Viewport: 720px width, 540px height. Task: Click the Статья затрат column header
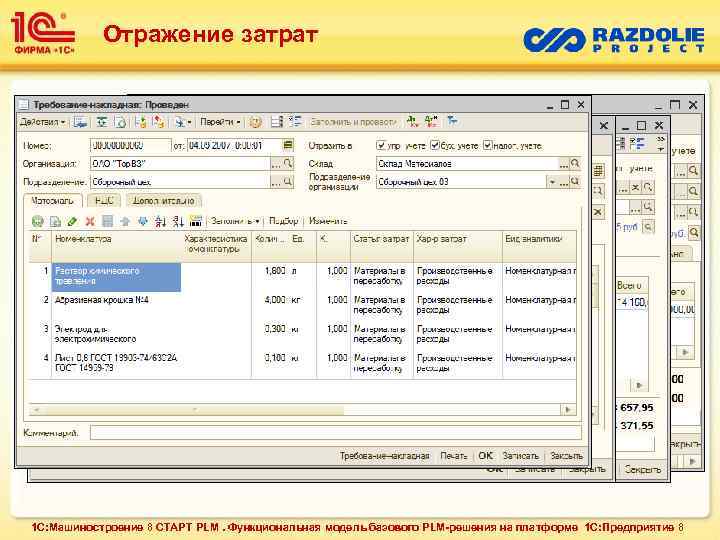click(x=381, y=246)
